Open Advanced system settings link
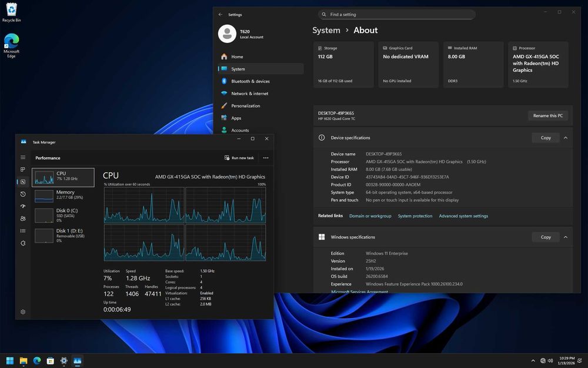 coord(463,216)
